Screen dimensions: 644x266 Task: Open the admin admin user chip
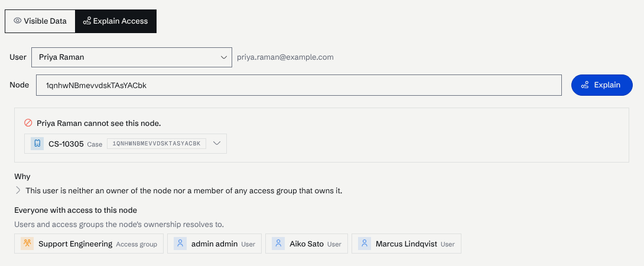[x=214, y=244]
